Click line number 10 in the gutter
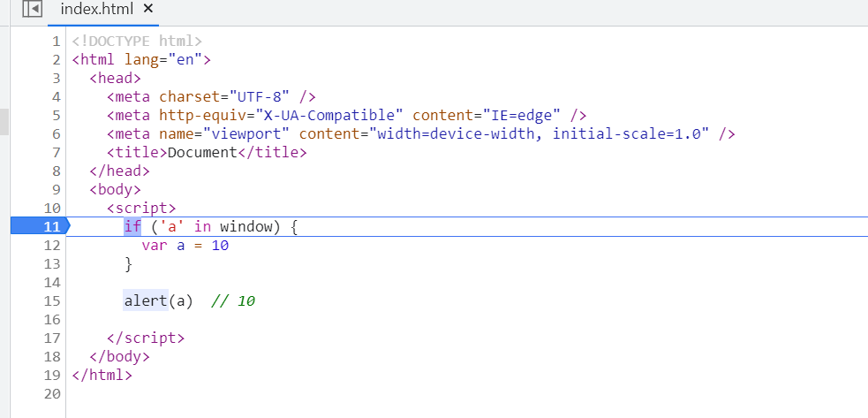 (x=52, y=209)
